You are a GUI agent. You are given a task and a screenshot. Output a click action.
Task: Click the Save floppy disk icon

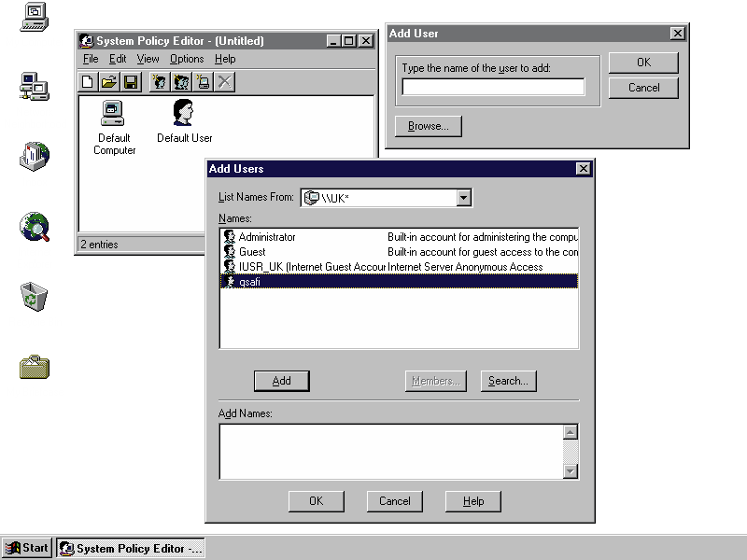pyautogui.click(x=131, y=82)
